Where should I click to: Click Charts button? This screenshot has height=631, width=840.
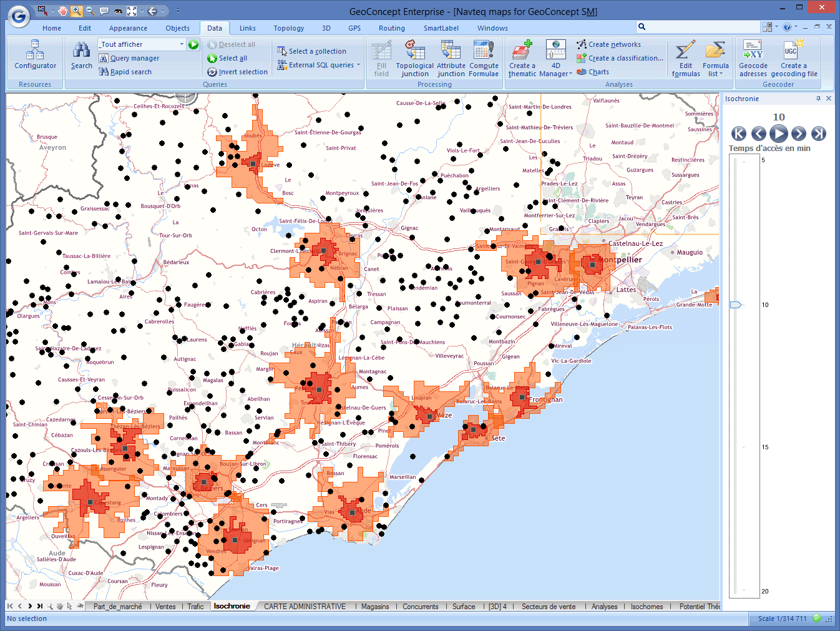(x=593, y=72)
